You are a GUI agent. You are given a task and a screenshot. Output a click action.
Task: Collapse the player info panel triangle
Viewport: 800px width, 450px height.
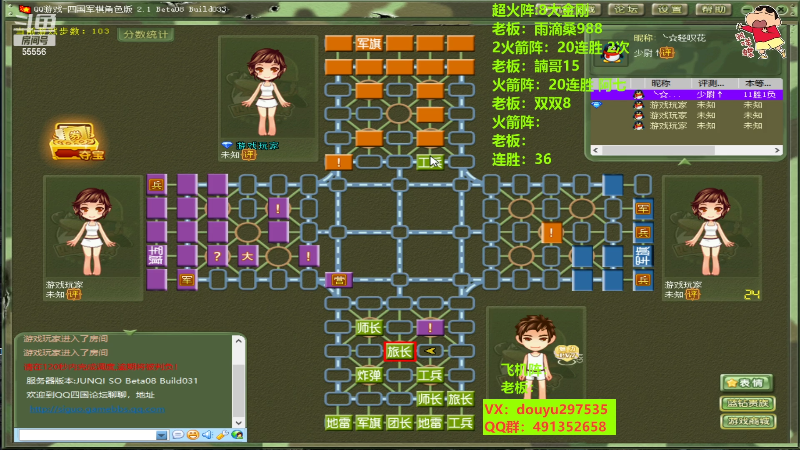point(684,162)
